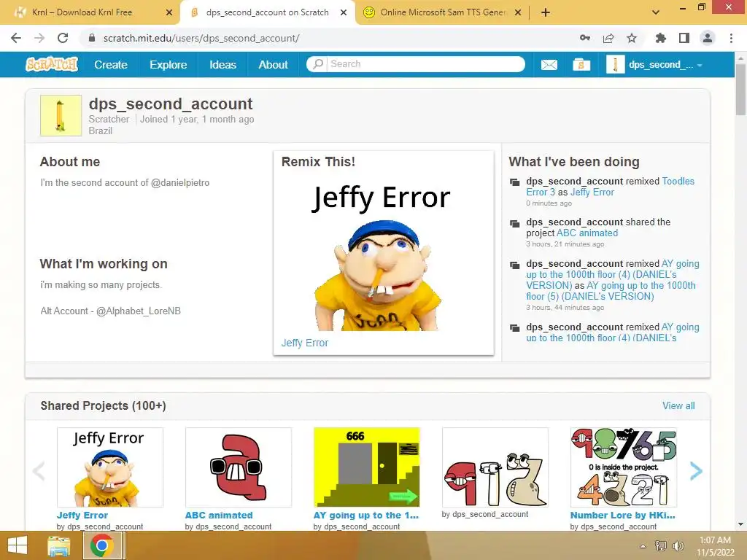Open Chrome three-dot menu
The width and height of the screenshot is (747, 560).
731,38
